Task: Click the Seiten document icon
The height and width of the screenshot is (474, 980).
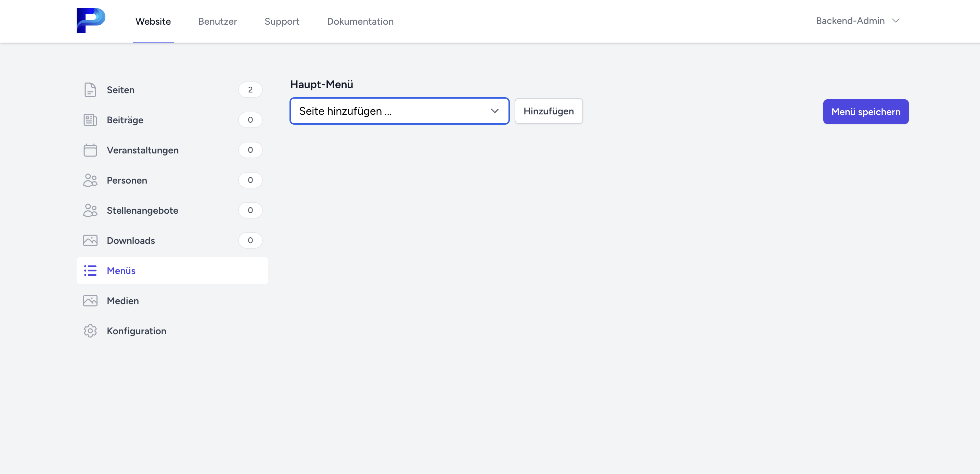Action: pos(90,90)
